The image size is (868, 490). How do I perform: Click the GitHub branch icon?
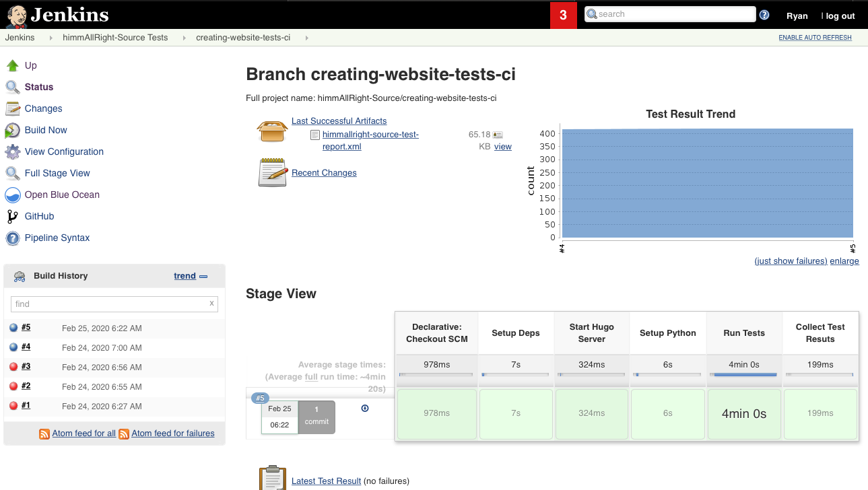click(12, 216)
